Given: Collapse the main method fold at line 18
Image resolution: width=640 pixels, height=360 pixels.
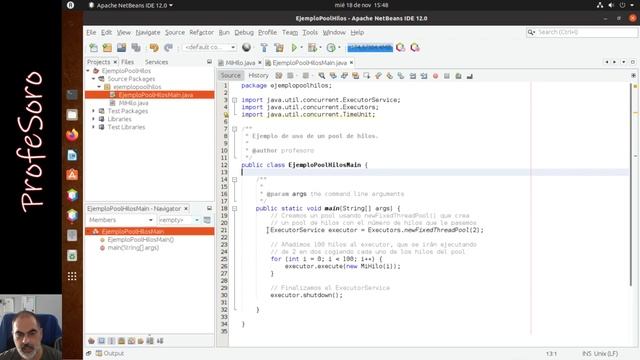Looking at the screenshot, I should 234,208.
